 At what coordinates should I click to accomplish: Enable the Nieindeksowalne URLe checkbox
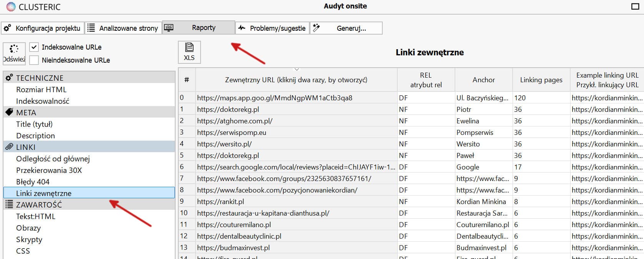point(34,60)
